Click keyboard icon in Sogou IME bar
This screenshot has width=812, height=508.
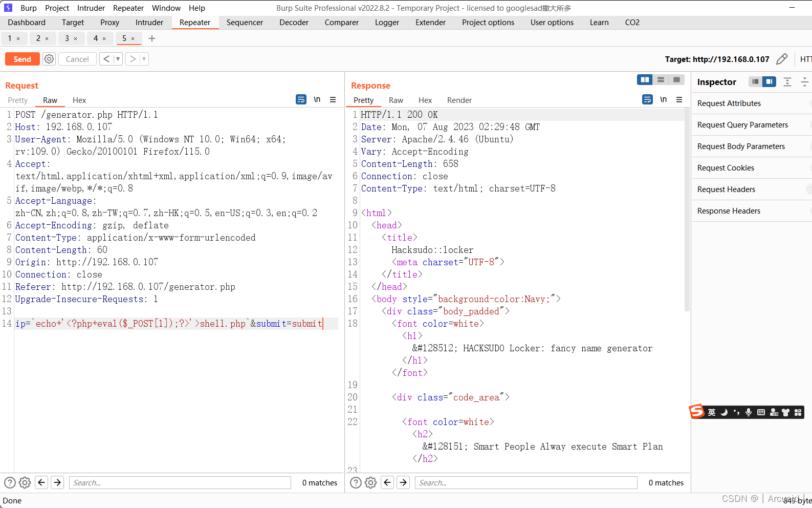(x=761, y=412)
